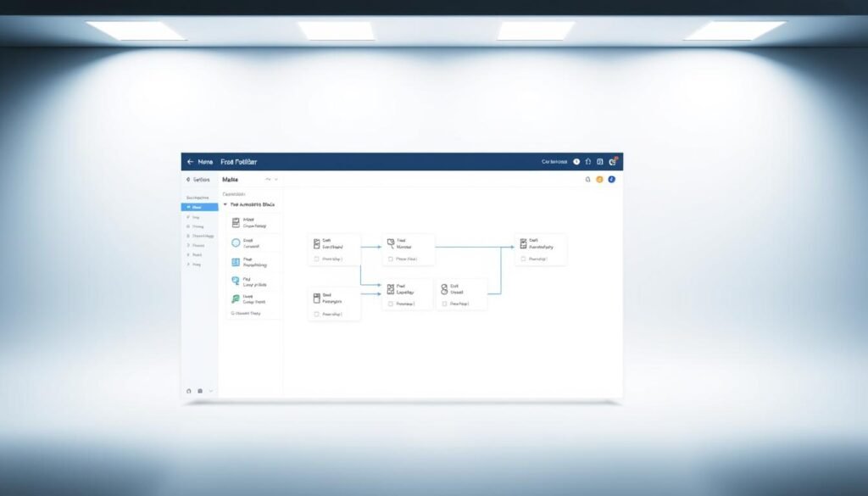Check the checkbox inside the rightmost node

coord(524,258)
